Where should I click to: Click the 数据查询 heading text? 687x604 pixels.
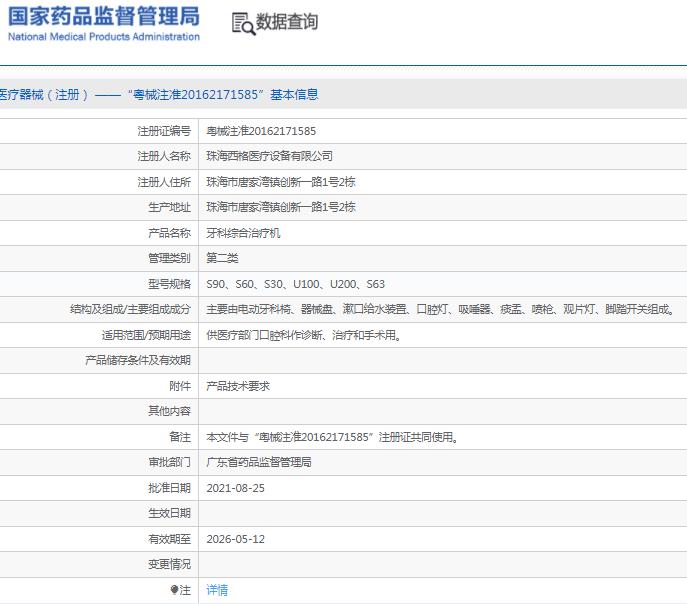coord(287,22)
